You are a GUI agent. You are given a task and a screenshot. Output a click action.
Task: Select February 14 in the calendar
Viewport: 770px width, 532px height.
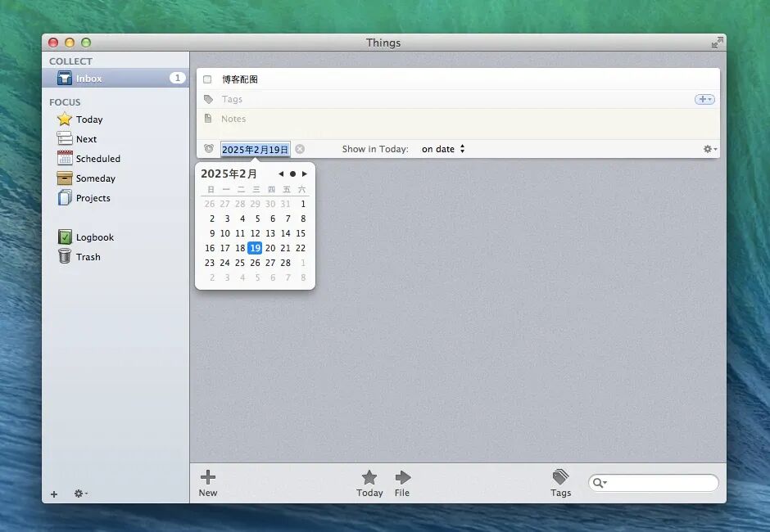pos(285,233)
